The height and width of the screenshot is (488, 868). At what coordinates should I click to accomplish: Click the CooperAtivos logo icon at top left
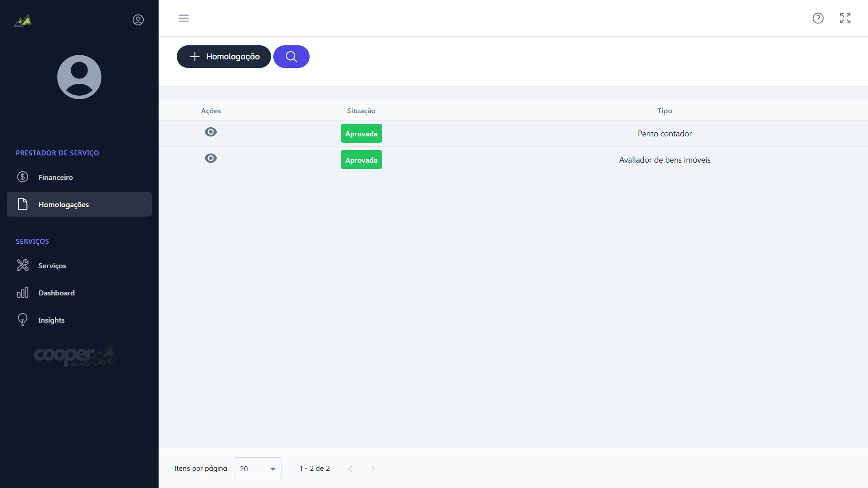23,20
